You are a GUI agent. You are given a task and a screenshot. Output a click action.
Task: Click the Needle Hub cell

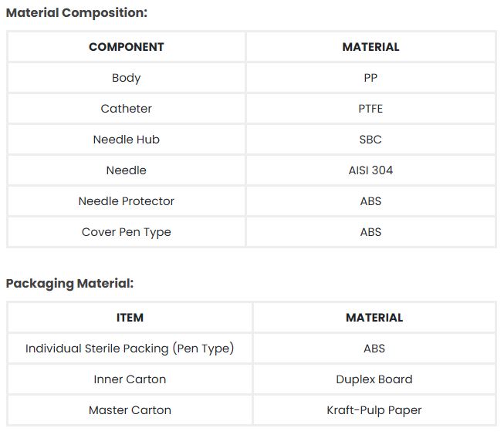(x=127, y=140)
